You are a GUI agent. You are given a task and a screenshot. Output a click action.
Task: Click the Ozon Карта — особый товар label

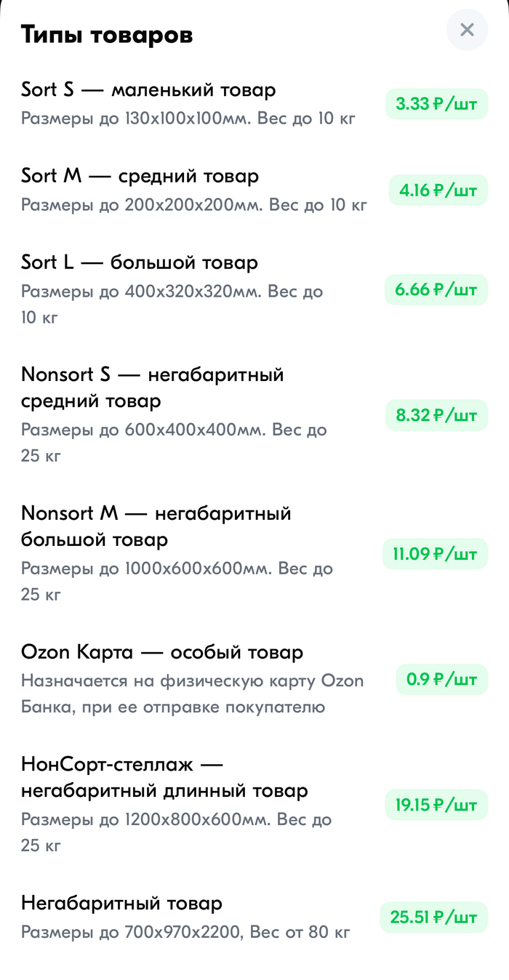click(161, 651)
